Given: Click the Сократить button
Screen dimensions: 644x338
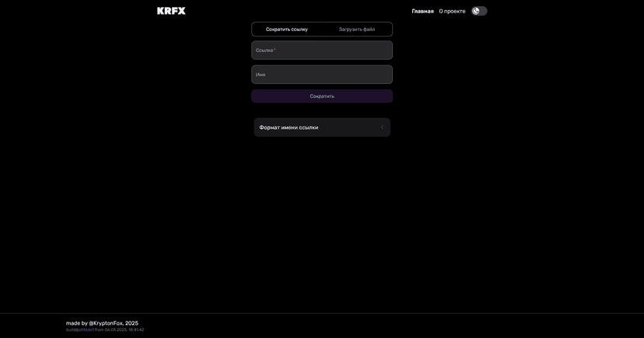Looking at the screenshot, I should click(x=322, y=96).
